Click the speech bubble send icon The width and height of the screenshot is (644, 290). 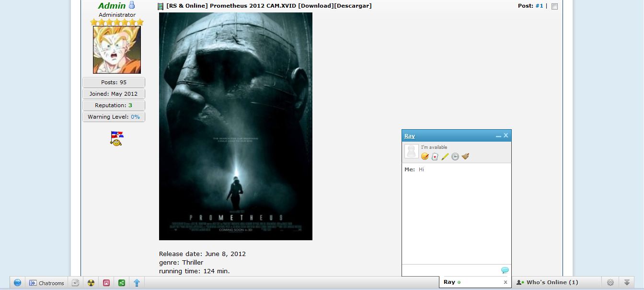point(505,270)
